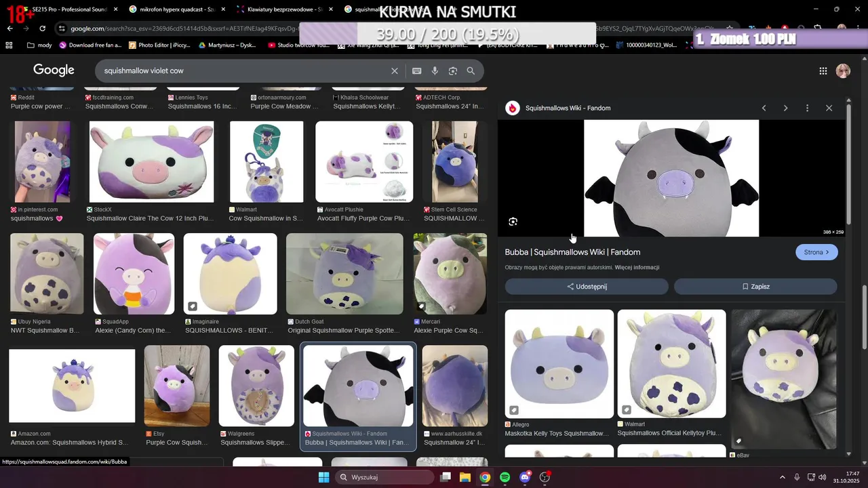Viewport: 868px width, 488px height.
Task: Open Task View from taskbar
Action: [x=446, y=477]
